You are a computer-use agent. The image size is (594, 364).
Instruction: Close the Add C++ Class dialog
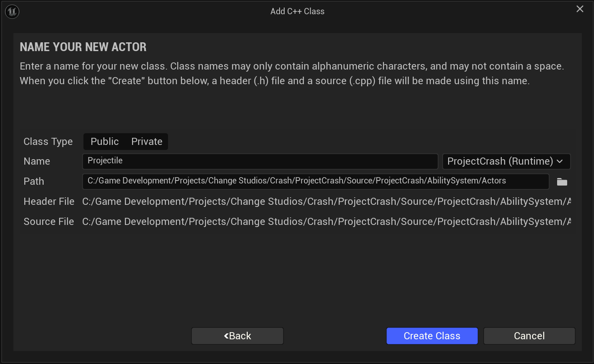[580, 9]
